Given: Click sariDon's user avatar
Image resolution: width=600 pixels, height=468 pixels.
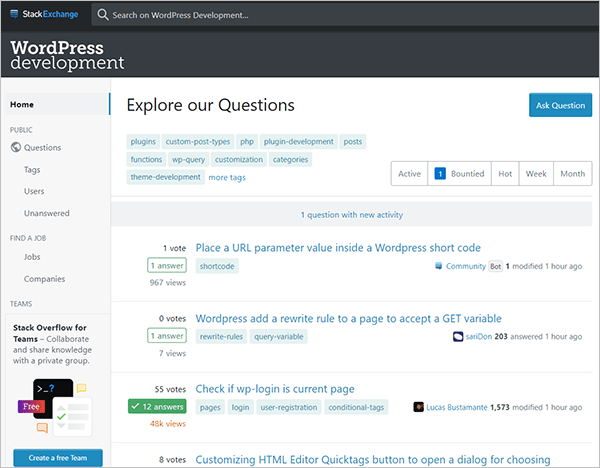Looking at the screenshot, I should pyautogui.click(x=458, y=337).
